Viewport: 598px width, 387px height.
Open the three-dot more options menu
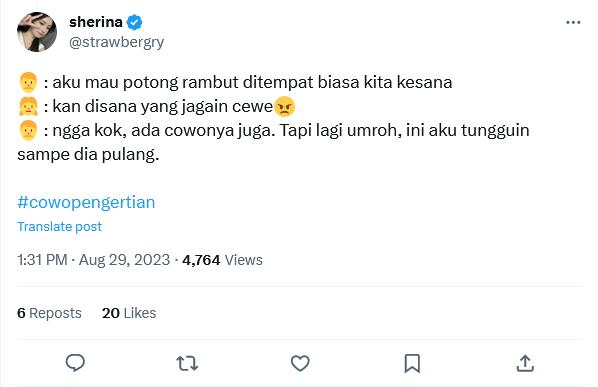(573, 22)
